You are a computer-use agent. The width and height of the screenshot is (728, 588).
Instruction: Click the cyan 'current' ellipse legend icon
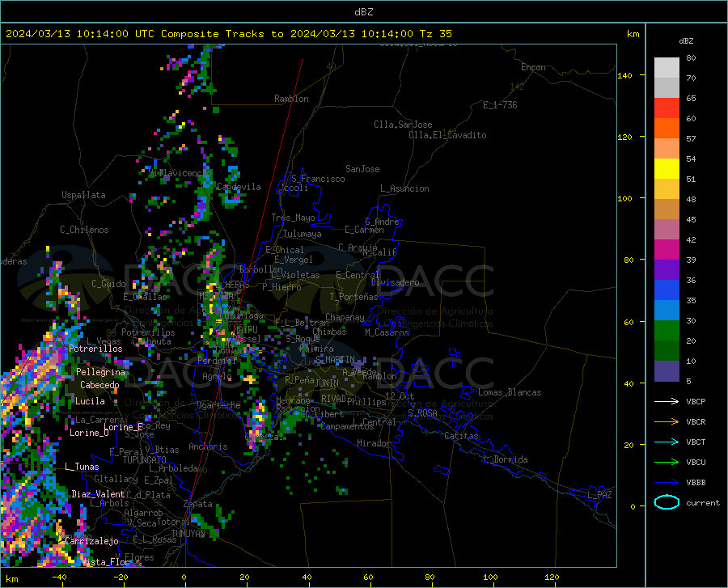667,502
